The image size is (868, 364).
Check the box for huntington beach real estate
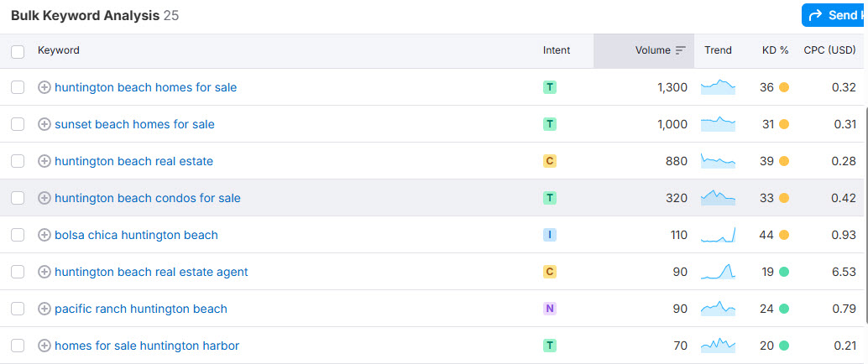point(18,161)
